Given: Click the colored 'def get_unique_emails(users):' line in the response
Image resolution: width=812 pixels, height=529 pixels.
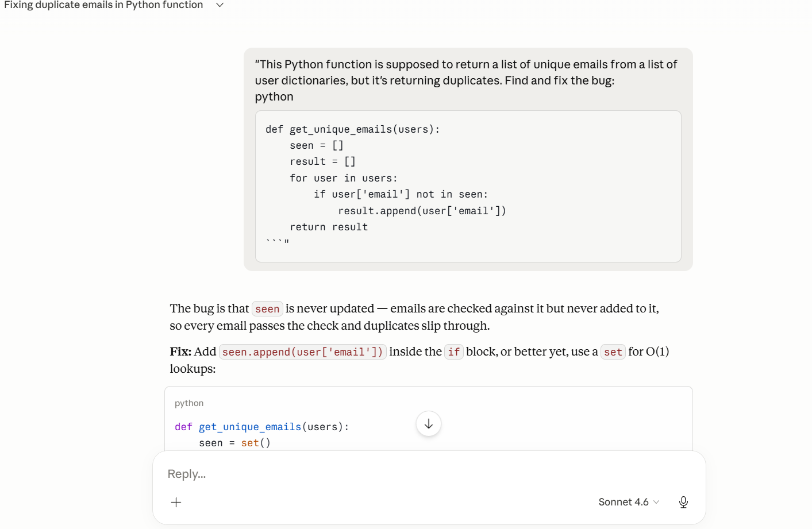Looking at the screenshot, I should [261, 427].
